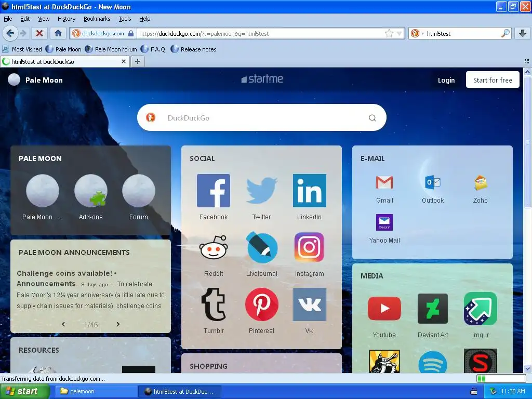Viewport: 532px width, 399px height.
Task: Open the Release notes bookmark
Action: pyautogui.click(x=194, y=49)
